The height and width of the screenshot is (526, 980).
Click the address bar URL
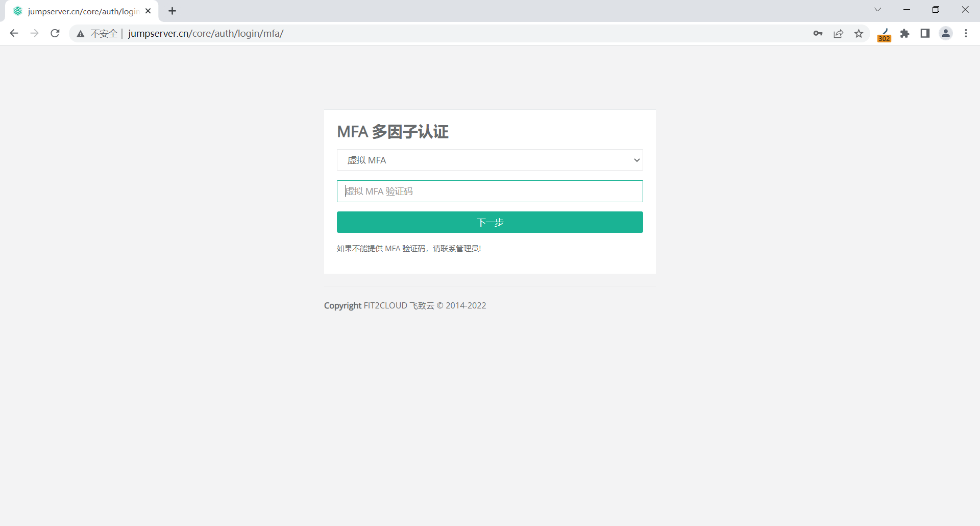206,33
